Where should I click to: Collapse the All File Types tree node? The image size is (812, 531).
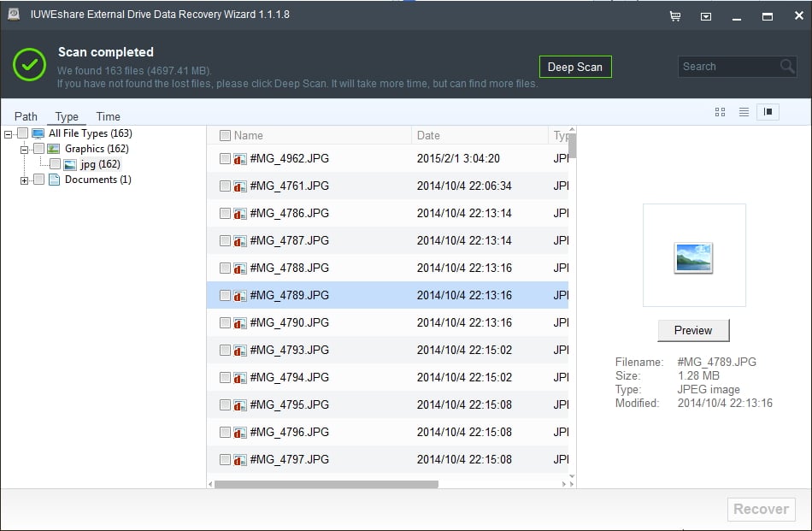click(x=8, y=134)
